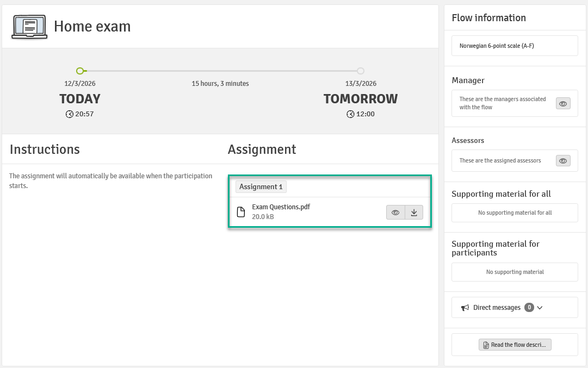Click the Assessors section heading

pos(468,141)
